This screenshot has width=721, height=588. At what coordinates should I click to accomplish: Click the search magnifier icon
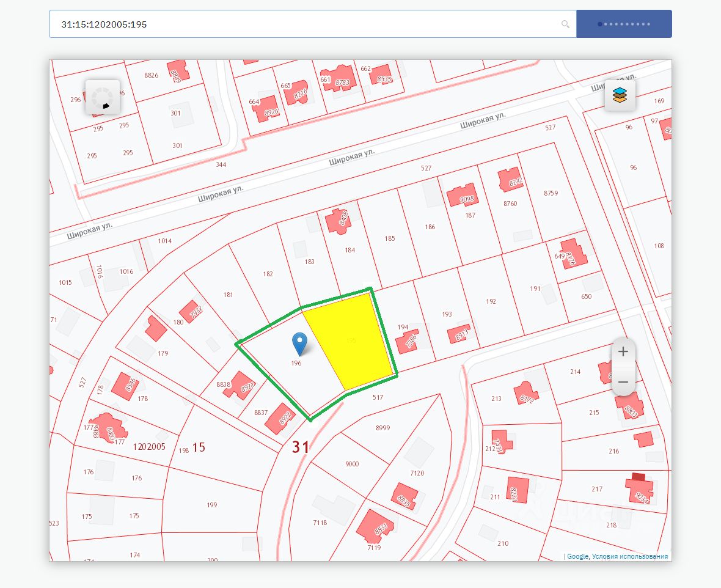pos(565,24)
